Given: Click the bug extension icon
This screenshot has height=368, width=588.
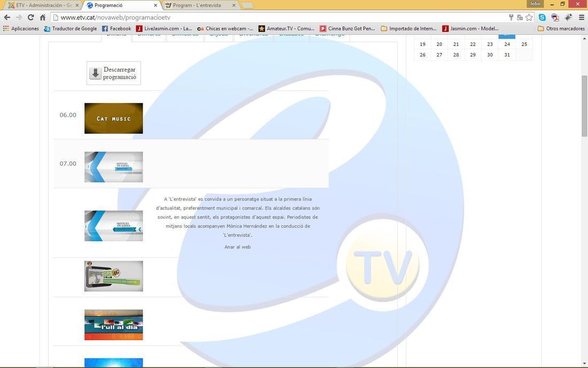Looking at the screenshot, I should coord(569,17).
